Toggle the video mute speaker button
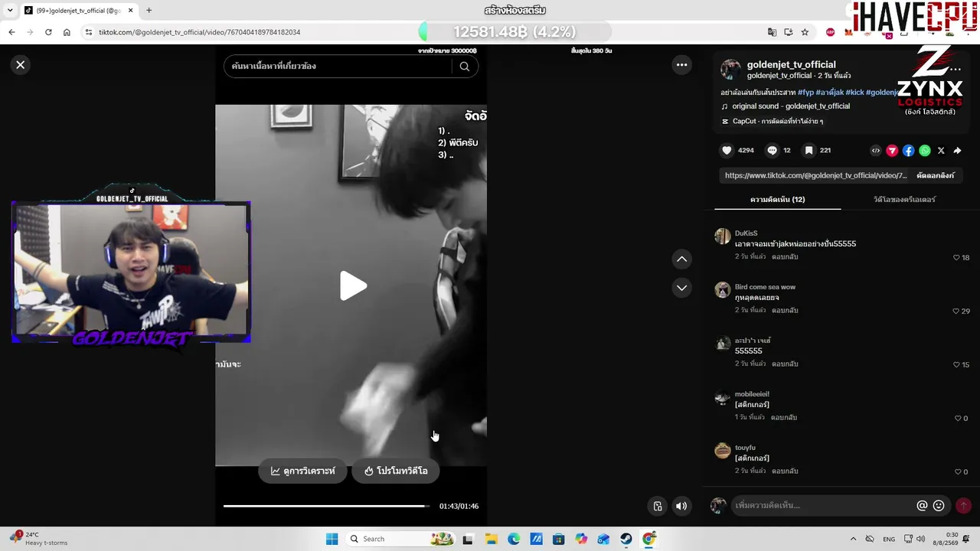This screenshot has width=980, height=551. pos(681,506)
